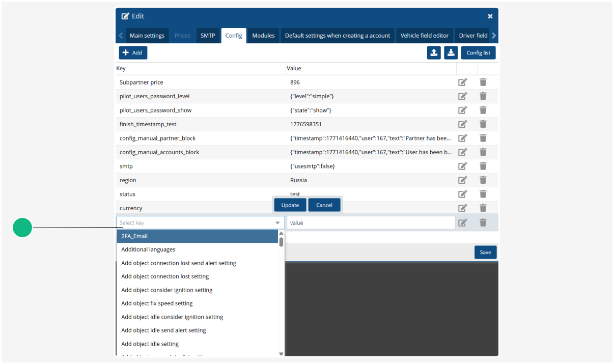The image size is (614, 364).
Task: Click the Update button
Action: (290, 205)
